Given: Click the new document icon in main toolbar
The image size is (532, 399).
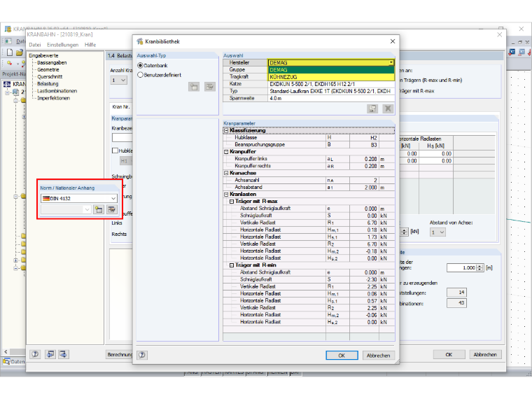Looking at the screenshot, I should pos(10,52).
